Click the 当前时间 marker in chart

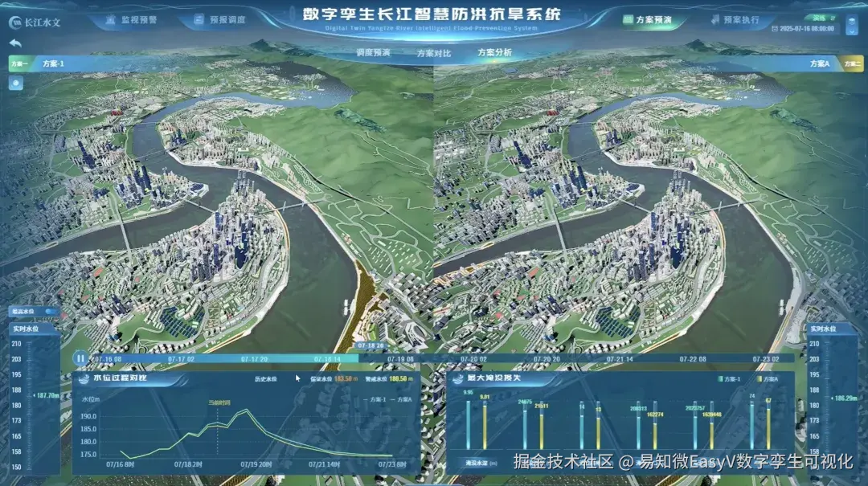tap(219, 403)
